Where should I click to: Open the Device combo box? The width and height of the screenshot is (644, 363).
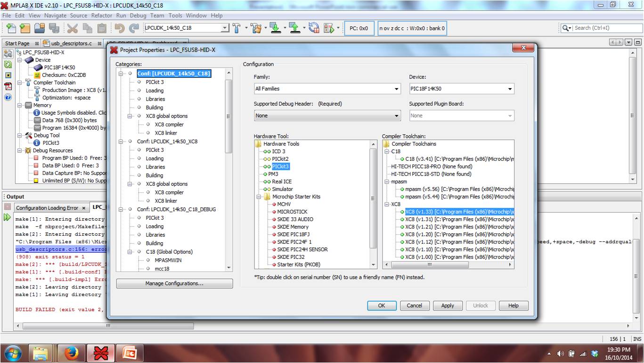[461, 89]
